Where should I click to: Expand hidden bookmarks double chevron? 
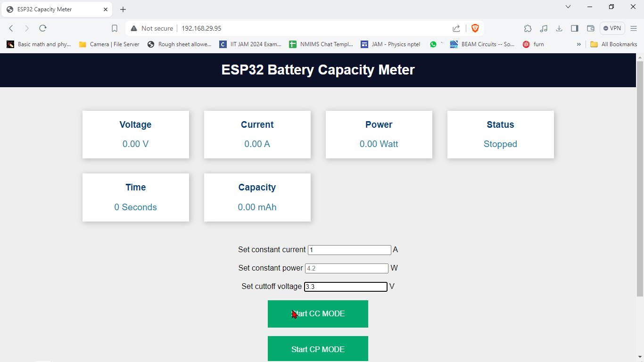click(579, 44)
